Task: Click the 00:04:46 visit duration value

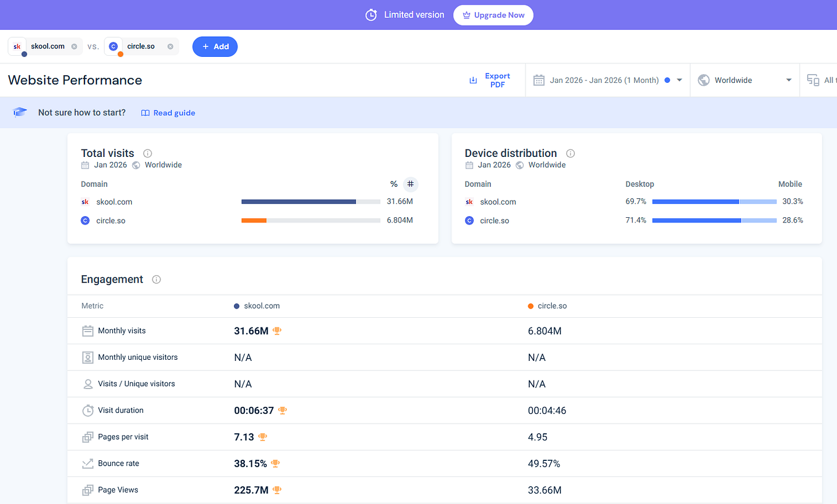Action: point(547,411)
